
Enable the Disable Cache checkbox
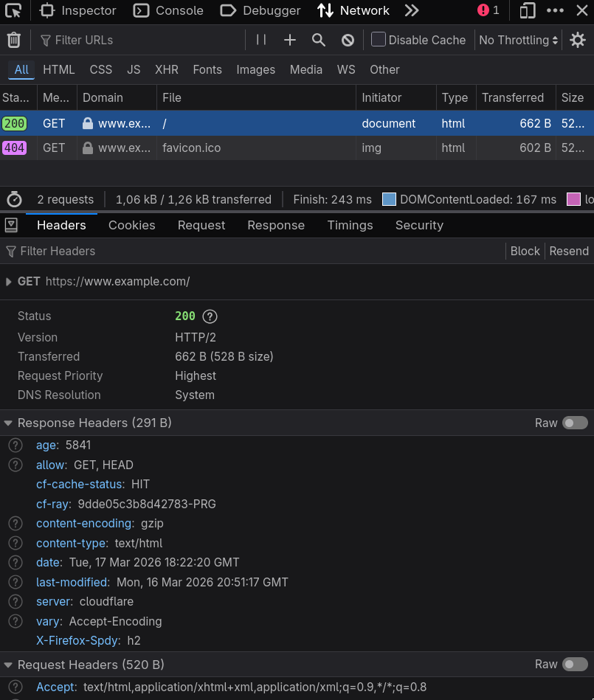tap(379, 40)
